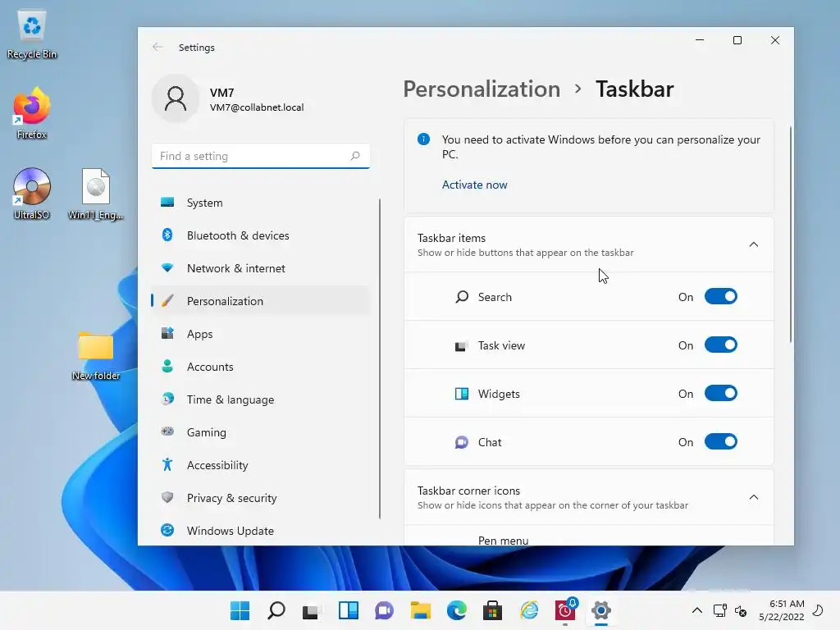Screen dimensions: 840x630
Task: Select the Personalization category
Action: click(260, 300)
